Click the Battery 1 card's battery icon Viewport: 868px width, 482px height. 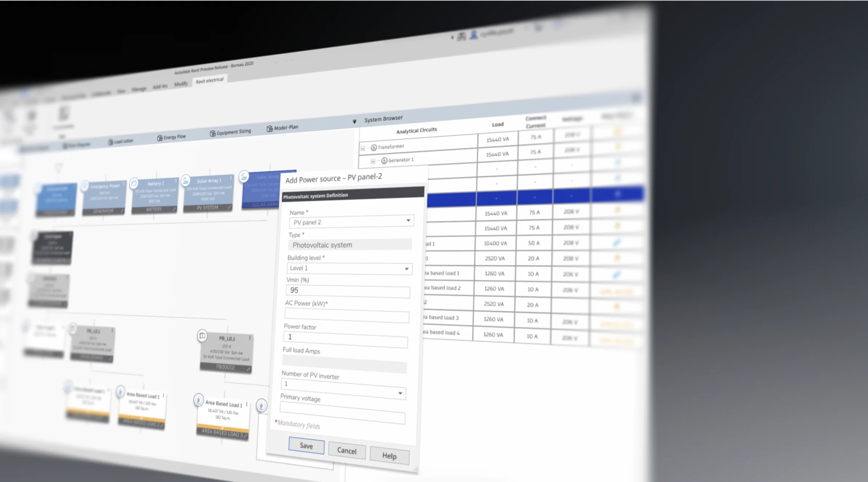(134, 183)
